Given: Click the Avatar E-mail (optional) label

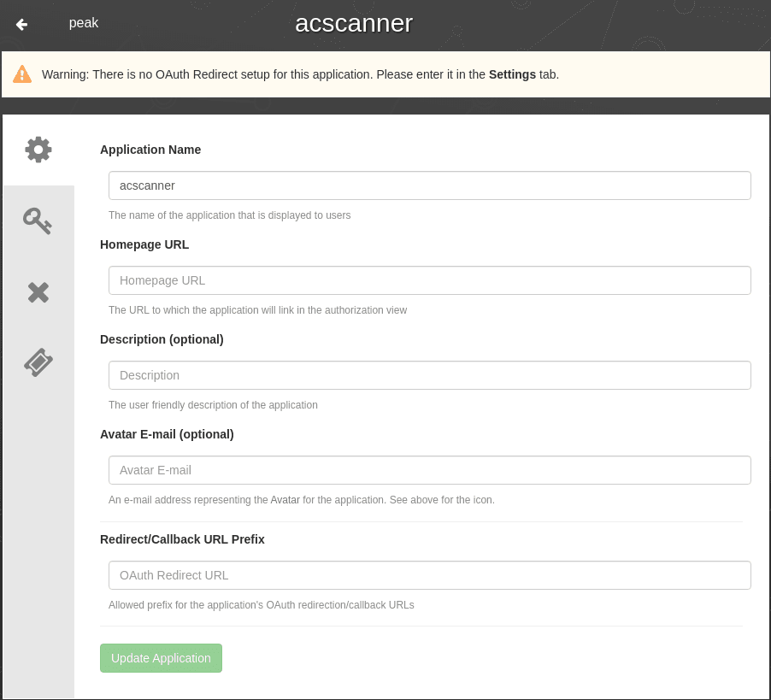Looking at the screenshot, I should pyautogui.click(x=167, y=434).
